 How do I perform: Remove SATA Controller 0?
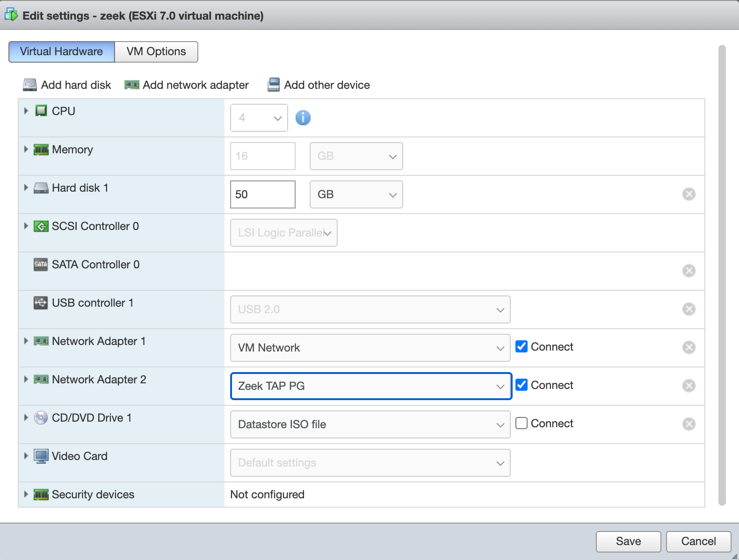pyautogui.click(x=689, y=271)
